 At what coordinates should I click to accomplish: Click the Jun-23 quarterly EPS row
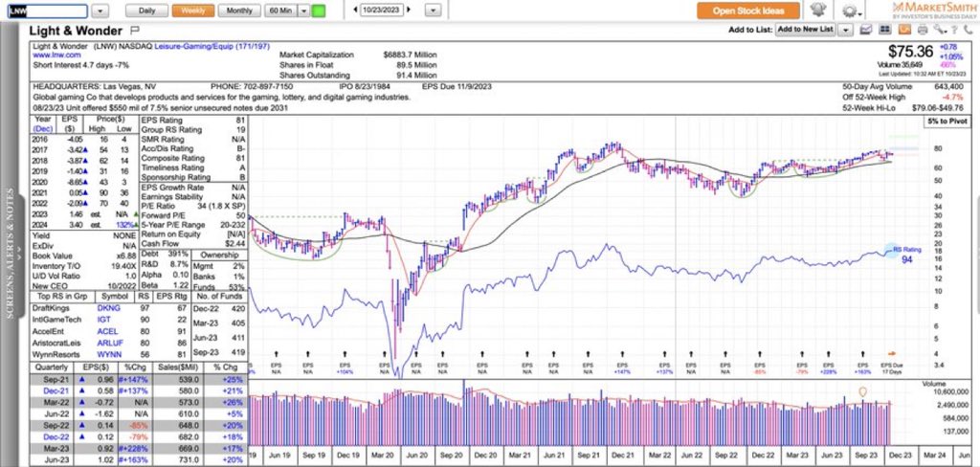pyautogui.click(x=139, y=460)
